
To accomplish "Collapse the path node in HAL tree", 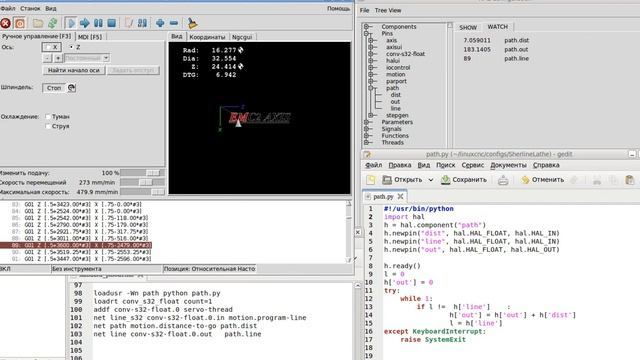I will [x=371, y=88].
